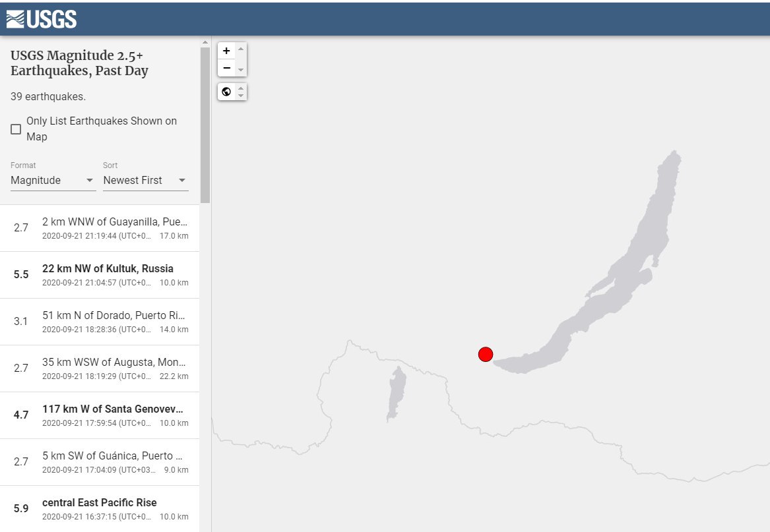The height and width of the screenshot is (532, 770).
Task: Click the small up arrow beside zoom in
Action: click(x=241, y=49)
